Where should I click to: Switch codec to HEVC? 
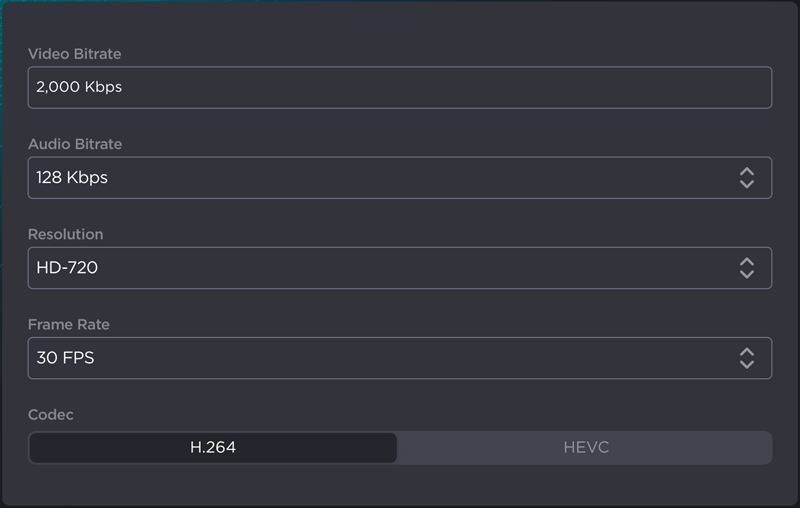tap(585, 448)
